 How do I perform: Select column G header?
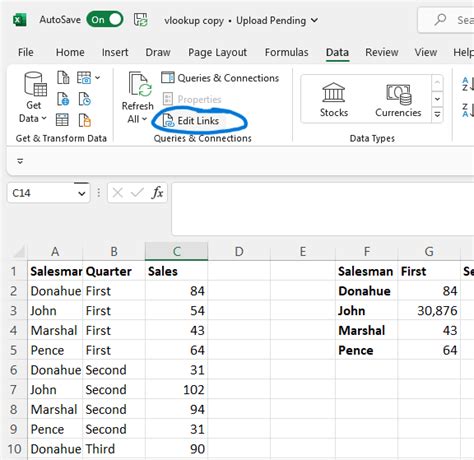(x=429, y=252)
